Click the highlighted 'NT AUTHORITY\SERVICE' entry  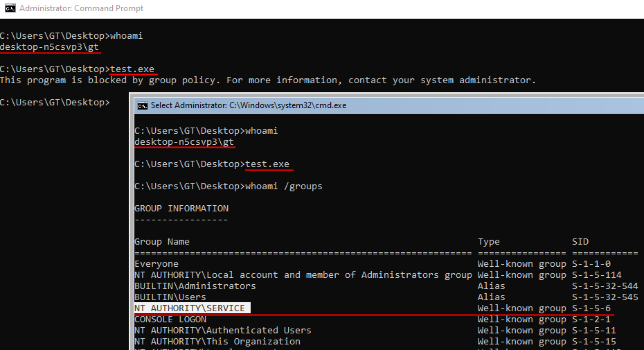pyautogui.click(x=192, y=308)
